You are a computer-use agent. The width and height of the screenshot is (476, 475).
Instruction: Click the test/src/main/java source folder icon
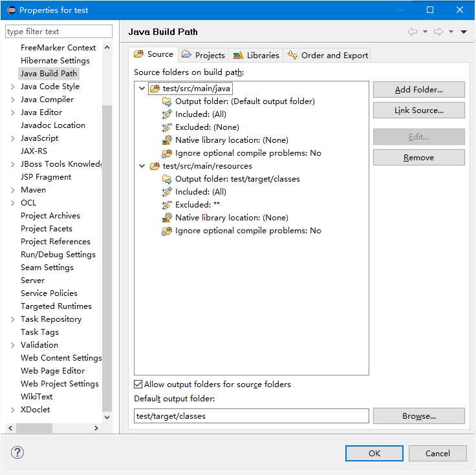155,89
